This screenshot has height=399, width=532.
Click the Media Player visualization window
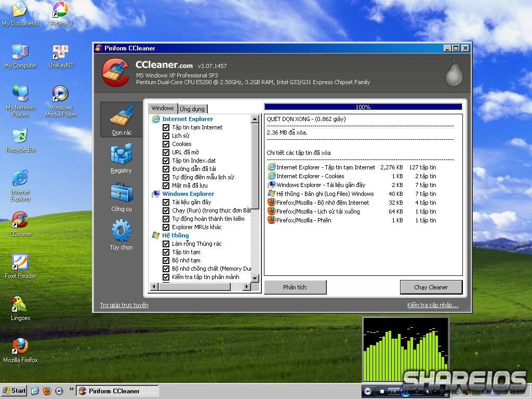tap(406, 350)
